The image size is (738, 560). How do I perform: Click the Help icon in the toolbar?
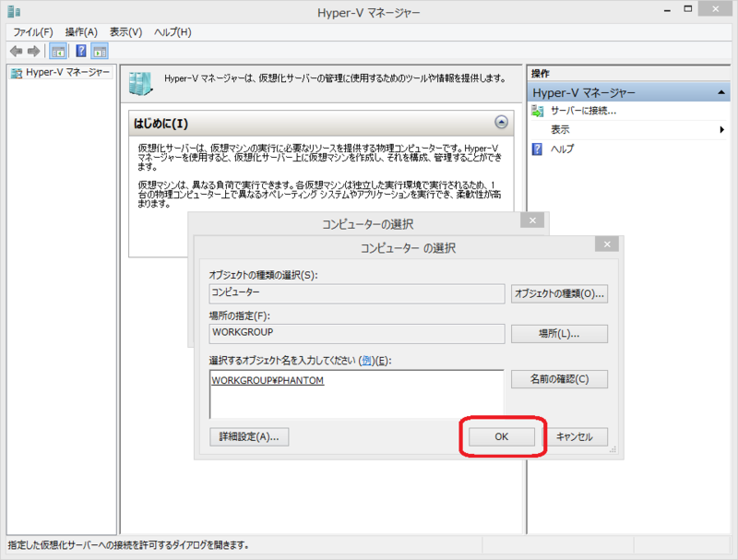pos(82,52)
